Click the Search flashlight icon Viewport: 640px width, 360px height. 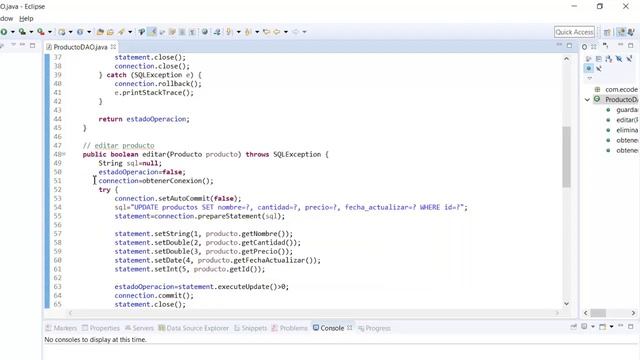click(x=121, y=32)
